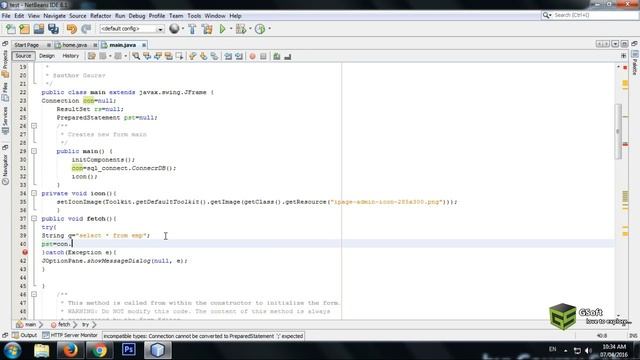This screenshot has width=640, height=360.
Task: Open the Navigate menu
Action: 54,16
